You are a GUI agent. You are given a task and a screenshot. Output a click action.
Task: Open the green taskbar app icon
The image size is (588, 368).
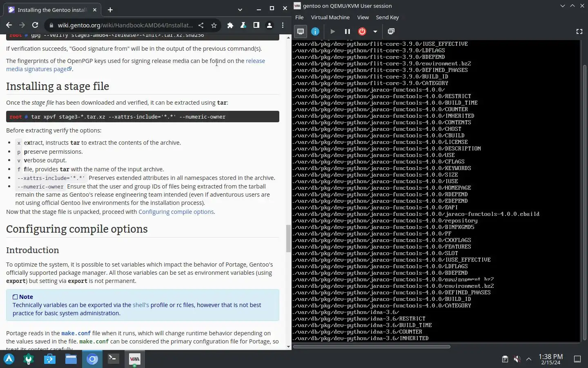coord(29,359)
